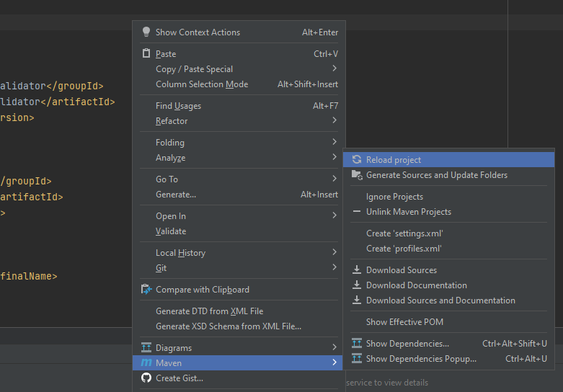Screen dimensions: 563x392
Task: Click the clipboard Paste icon
Action: (x=146, y=53)
